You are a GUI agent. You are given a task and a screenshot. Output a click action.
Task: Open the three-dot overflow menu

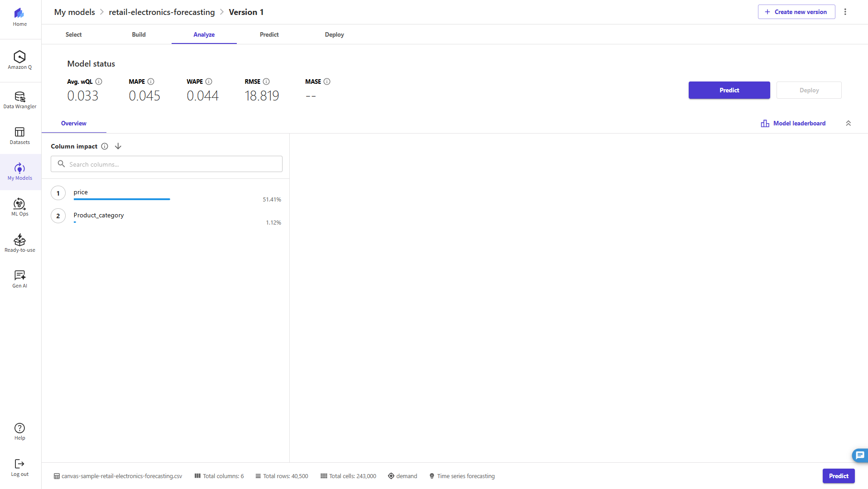[845, 12]
